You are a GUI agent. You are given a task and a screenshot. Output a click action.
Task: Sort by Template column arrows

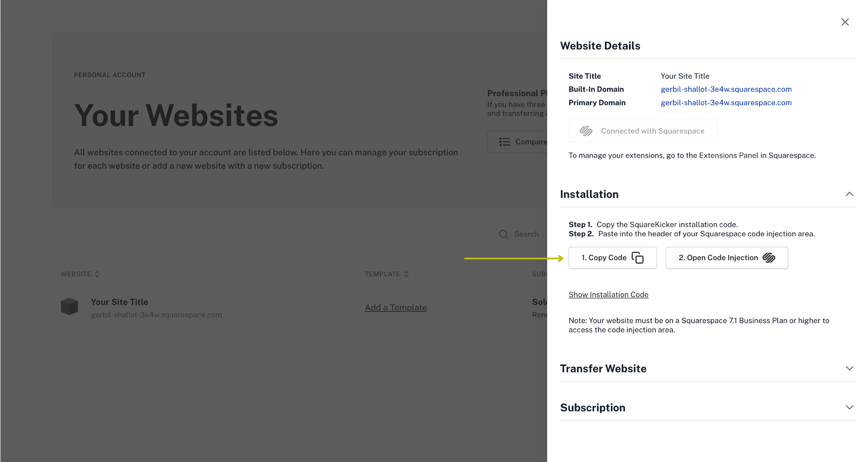[x=406, y=274]
